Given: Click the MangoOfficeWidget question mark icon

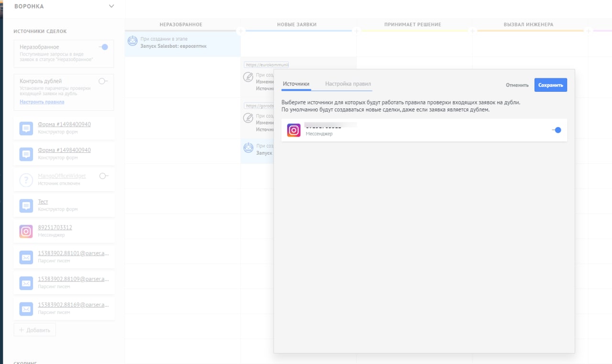Looking at the screenshot, I should pos(26,180).
